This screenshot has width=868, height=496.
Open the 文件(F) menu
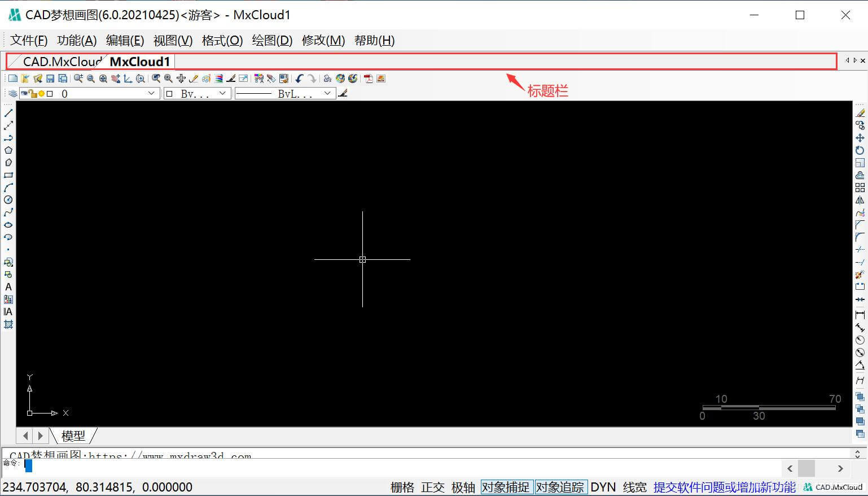[29, 41]
